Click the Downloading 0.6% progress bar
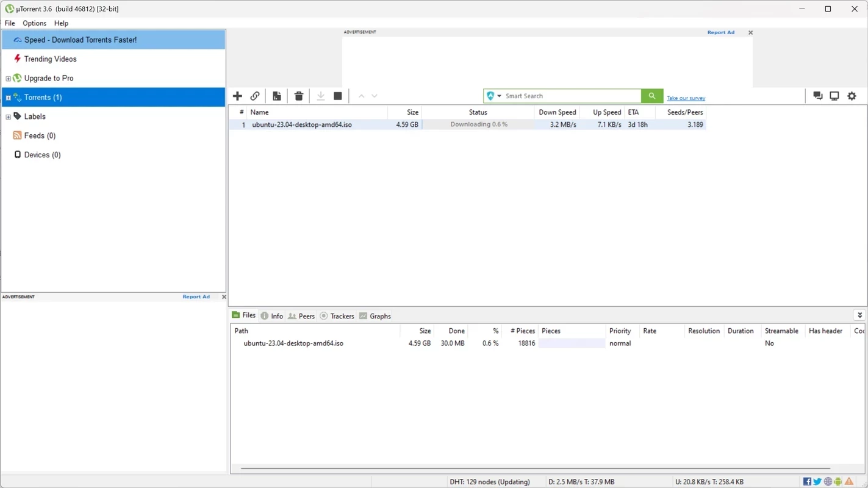Screen dimensions: 868x488 pos(478,124)
